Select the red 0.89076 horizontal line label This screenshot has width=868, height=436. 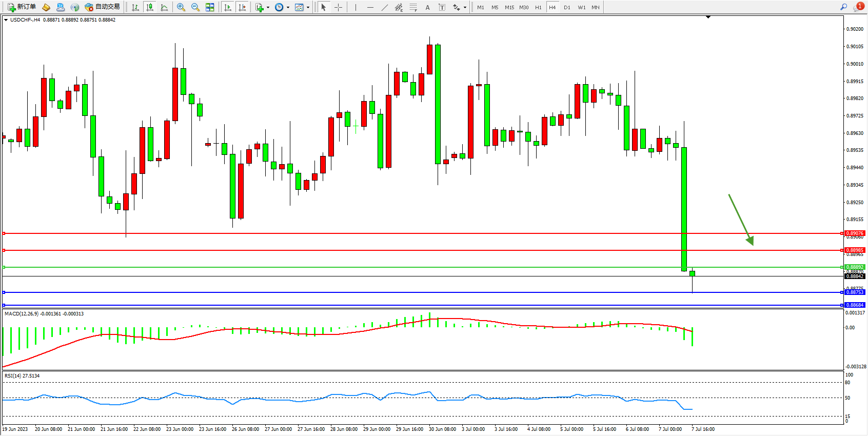(x=855, y=233)
